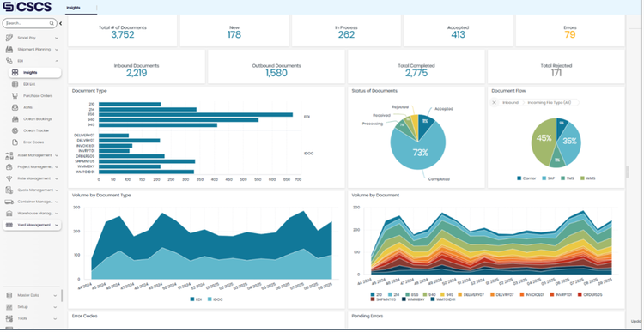This screenshot has height=332, width=644.
Task: Expand Shipment Planning with its chevron
Action: coord(57,50)
